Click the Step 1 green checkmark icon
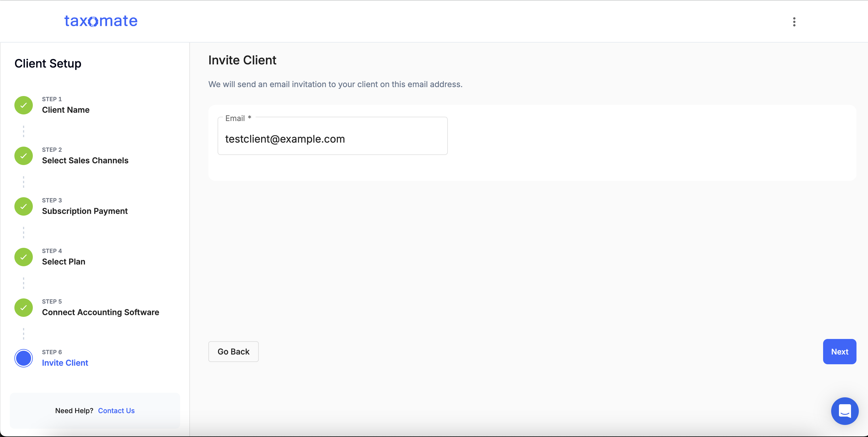 point(24,105)
